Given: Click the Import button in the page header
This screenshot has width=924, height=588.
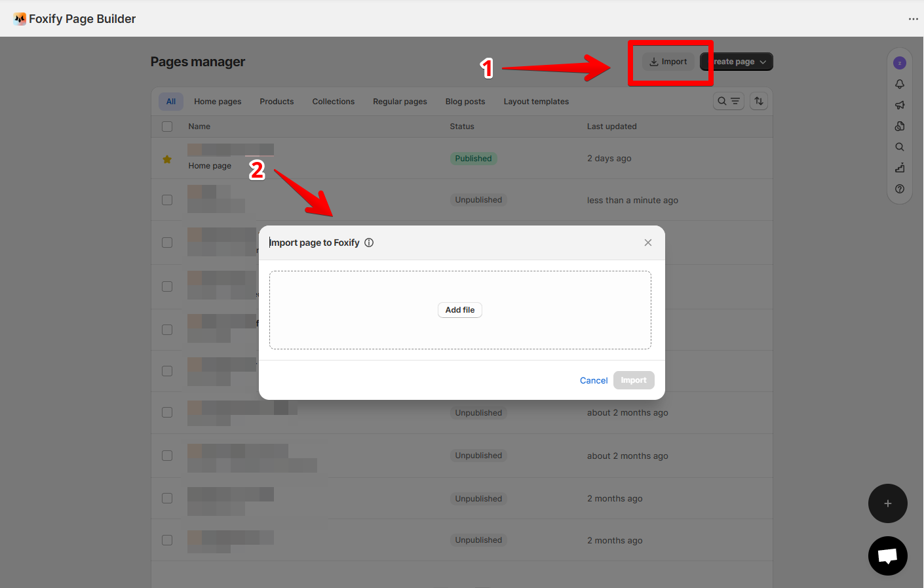Looking at the screenshot, I should tap(668, 62).
